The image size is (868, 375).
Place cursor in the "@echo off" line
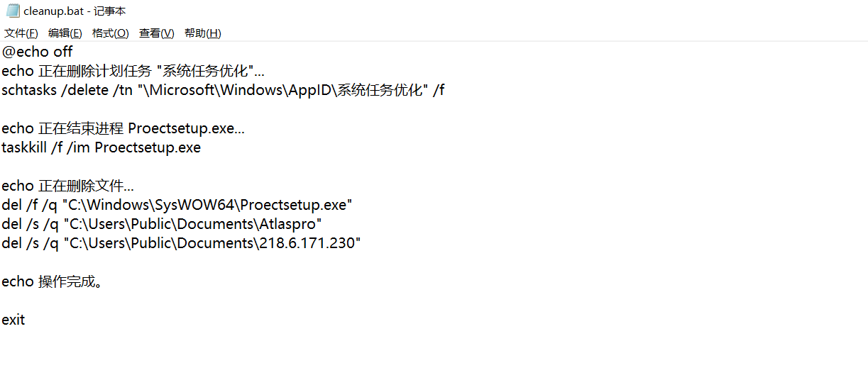[37, 52]
